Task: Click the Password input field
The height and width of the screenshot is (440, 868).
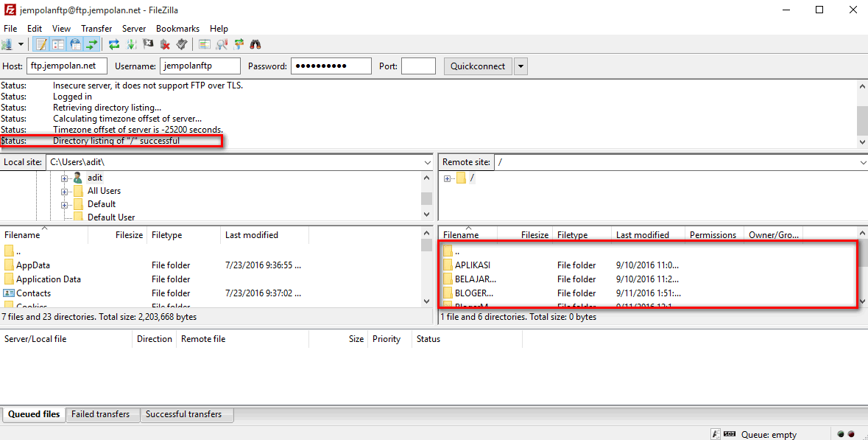Action: 331,66
